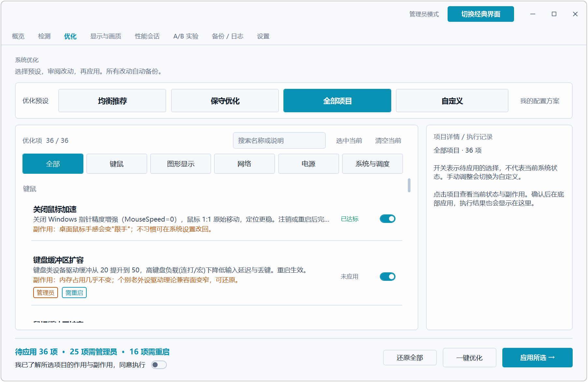Viewport: 588px width, 382px height.
Task: Click the 关闭鼠标加速 item title
Action: 55,209
